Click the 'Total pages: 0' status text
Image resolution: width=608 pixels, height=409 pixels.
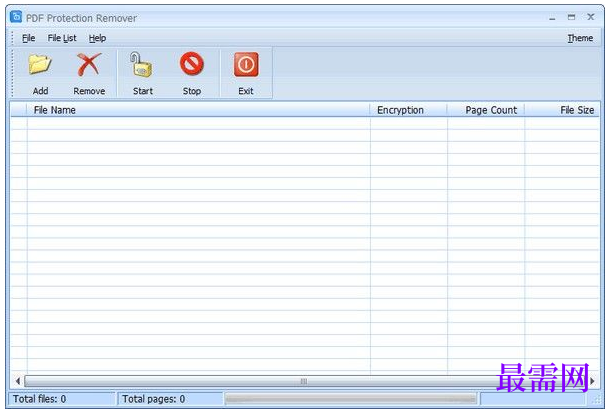tap(154, 399)
